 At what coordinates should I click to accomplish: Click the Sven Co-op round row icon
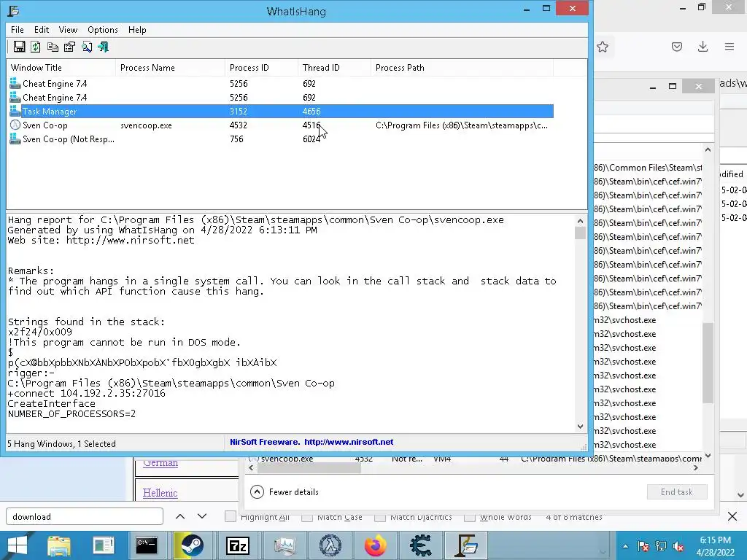click(x=15, y=125)
